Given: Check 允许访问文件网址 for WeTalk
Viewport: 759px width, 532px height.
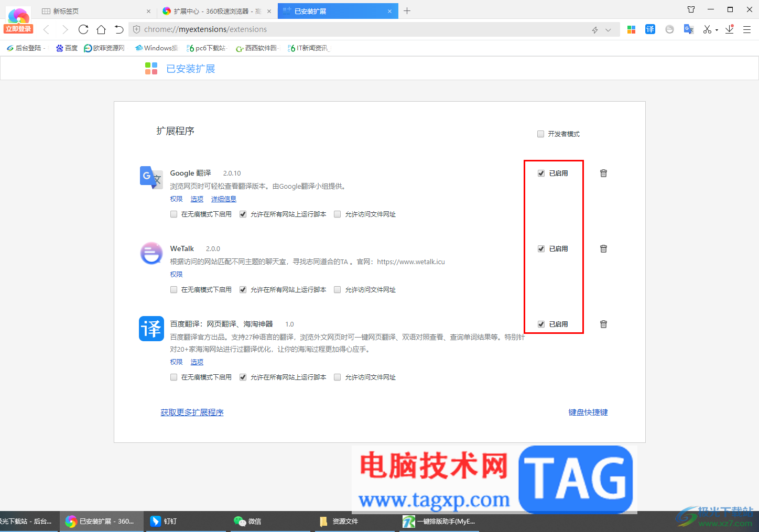Looking at the screenshot, I should pyautogui.click(x=337, y=290).
